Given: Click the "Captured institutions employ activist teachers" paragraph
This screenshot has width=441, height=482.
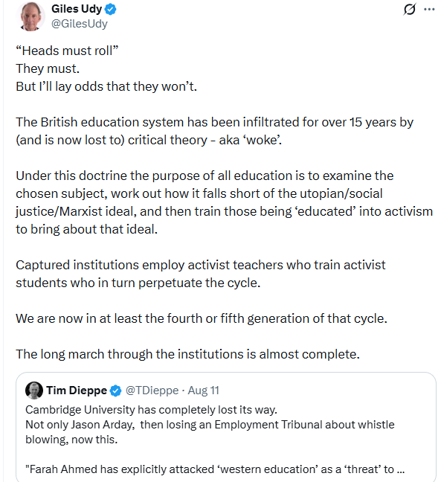Looking at the screenshot, I should [x=200, y=274].
